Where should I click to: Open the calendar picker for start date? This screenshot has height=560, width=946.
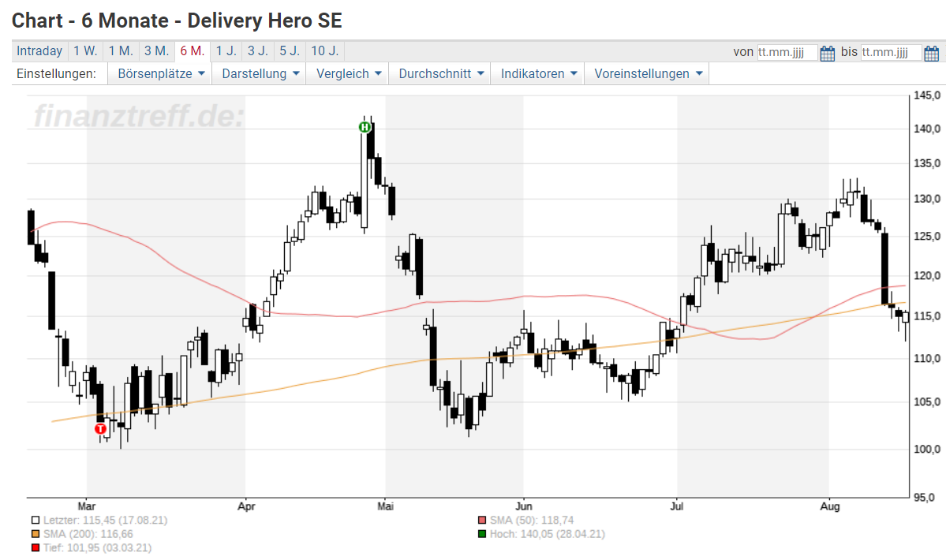point(827,53)
